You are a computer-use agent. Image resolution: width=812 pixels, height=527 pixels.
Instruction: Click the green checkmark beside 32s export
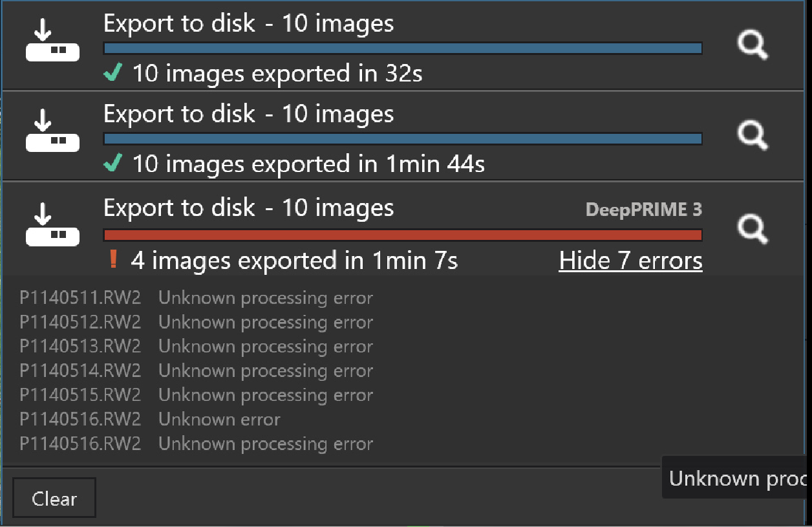113,74
